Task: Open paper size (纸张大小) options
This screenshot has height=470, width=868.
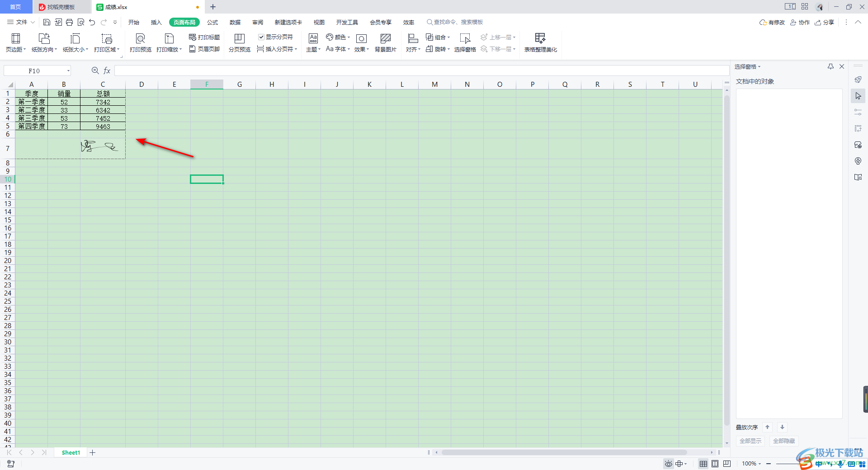Action: (75, 43)
